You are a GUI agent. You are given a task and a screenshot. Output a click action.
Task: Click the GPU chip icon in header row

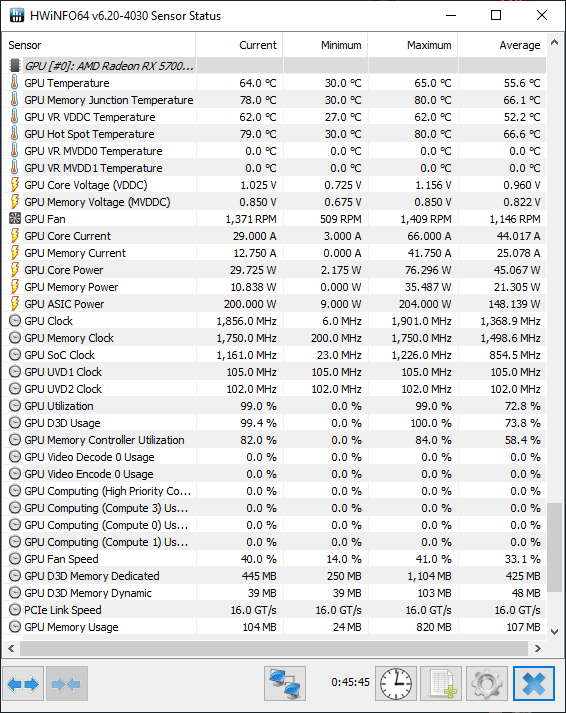(15, 65)
